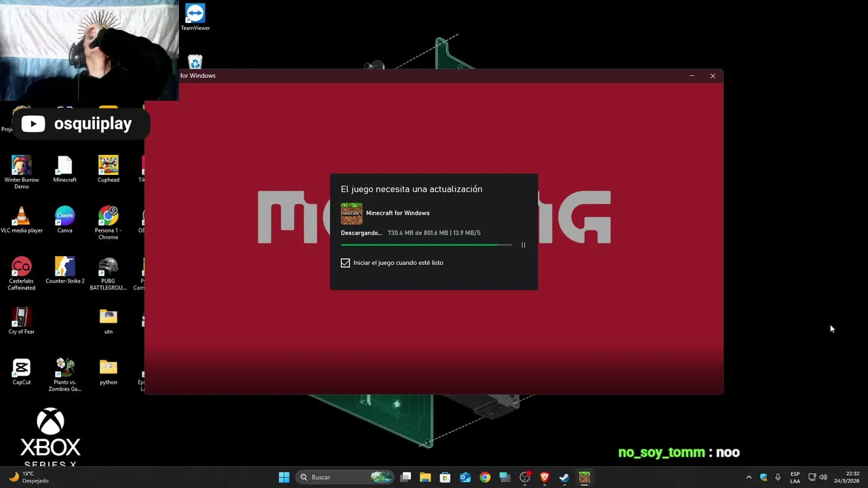This screenshot has height=488, width=868.
Task: Open File Explorer from the taskbar
Action: 425,477
